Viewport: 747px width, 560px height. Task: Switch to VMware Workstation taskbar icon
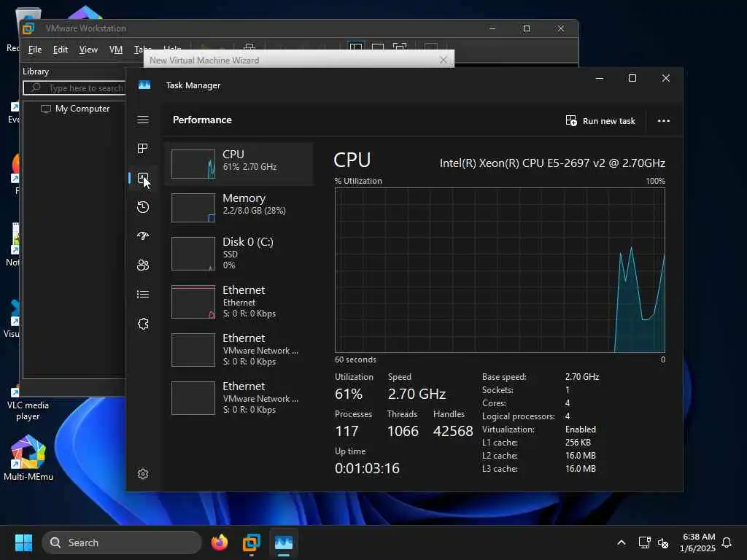click(x=251, y=542)
